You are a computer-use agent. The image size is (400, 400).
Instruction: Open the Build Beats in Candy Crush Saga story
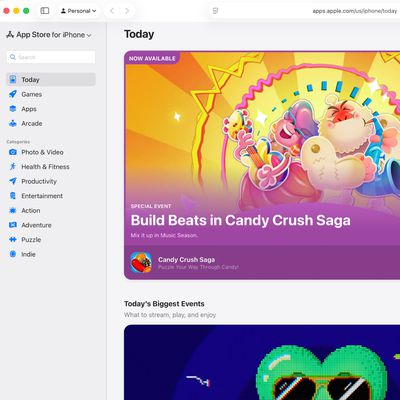pos(262,165)
